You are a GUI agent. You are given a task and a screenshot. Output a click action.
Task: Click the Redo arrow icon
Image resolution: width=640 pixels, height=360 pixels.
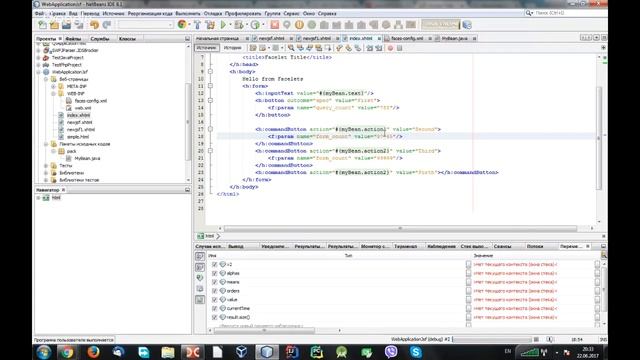tap(107, 25)
